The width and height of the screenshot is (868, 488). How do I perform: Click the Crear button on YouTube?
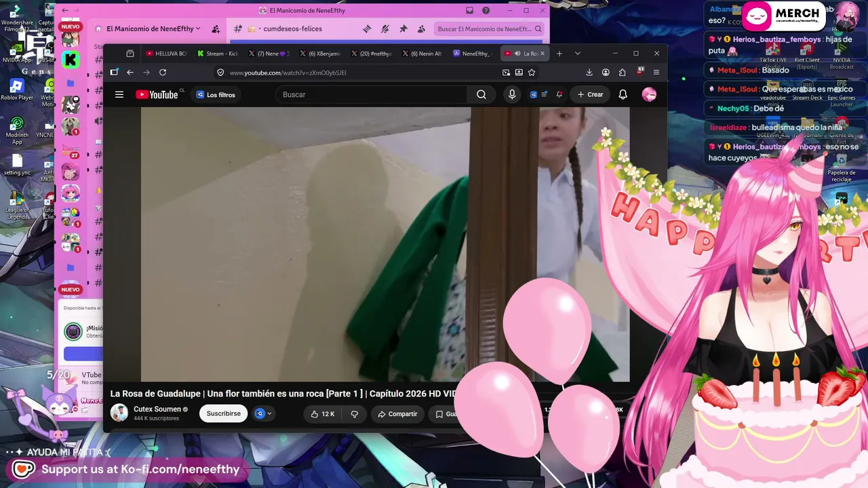pyautogui.click(x=590, y=95)
